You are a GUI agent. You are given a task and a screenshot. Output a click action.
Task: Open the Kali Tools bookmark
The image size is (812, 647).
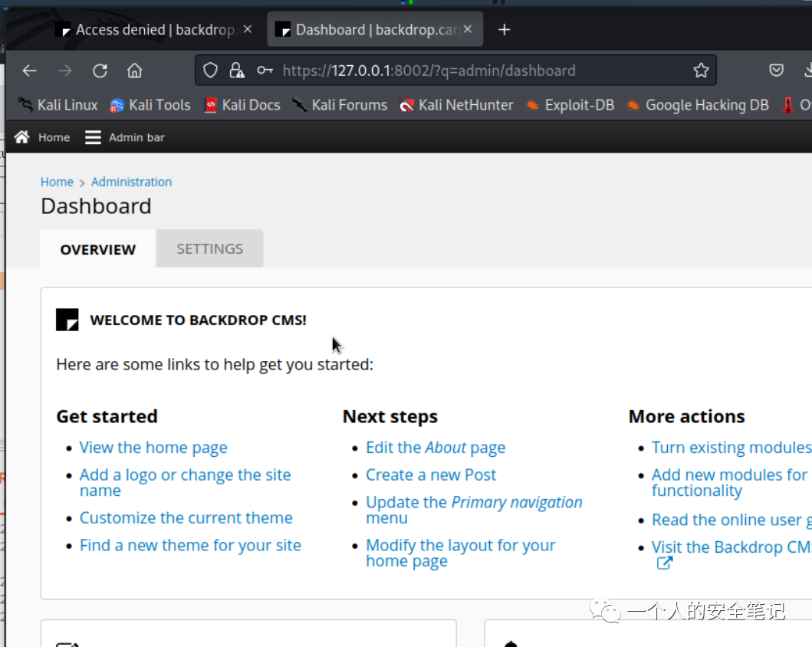(x=150, y=105)
